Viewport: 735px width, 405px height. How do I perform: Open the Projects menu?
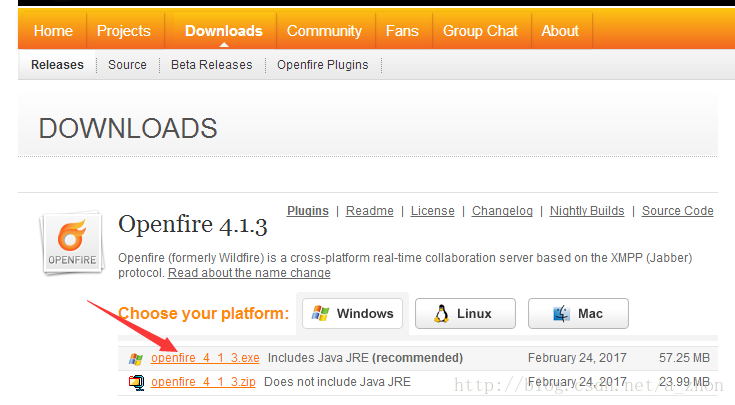[124, 31]
